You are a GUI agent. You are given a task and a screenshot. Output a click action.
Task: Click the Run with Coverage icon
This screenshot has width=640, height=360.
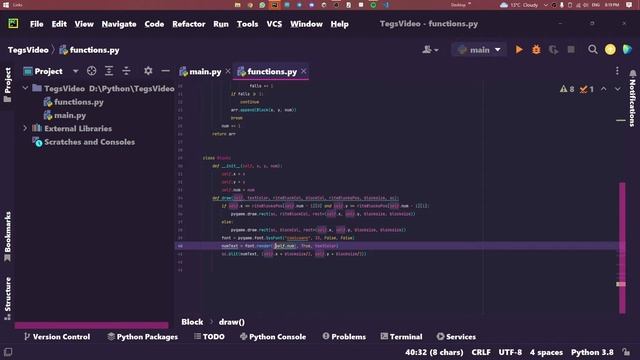click(x=553, y=50)
